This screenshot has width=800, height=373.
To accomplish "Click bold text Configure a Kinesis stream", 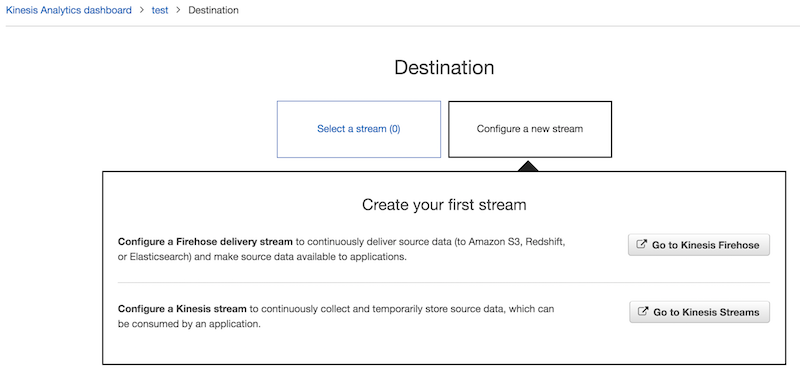I will tap(182, 309).
